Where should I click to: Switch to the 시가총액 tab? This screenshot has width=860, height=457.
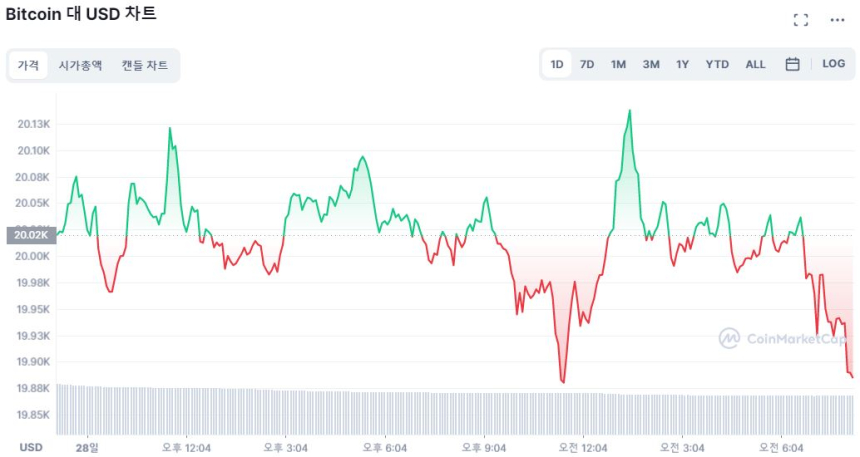pyautogui.click(x=80, y=66)
